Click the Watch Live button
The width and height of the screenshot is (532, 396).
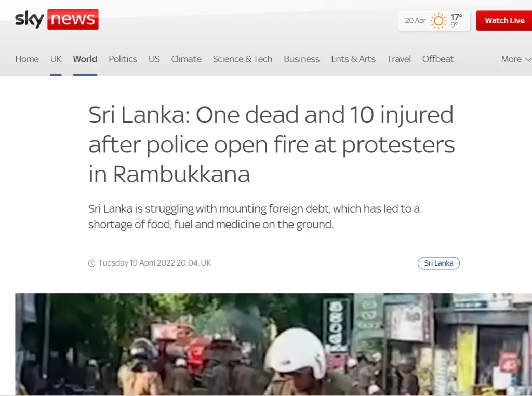pyautogui.click(x=504, y=21)
